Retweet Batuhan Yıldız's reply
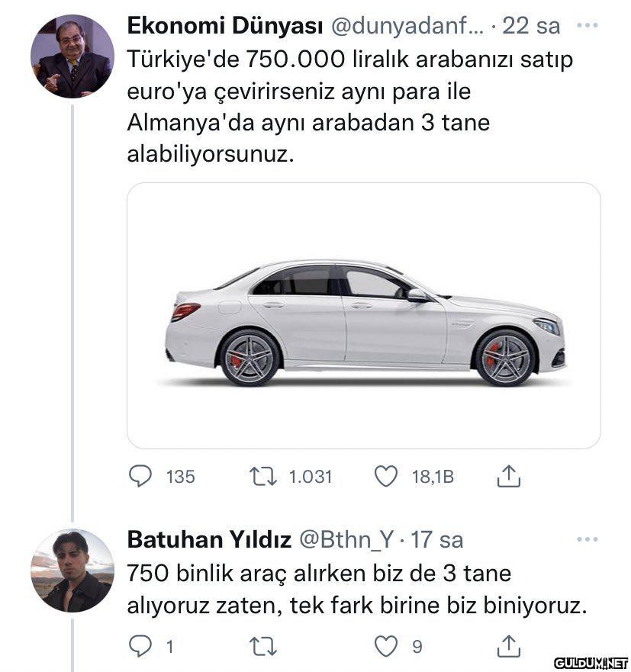This screenshot has height=672, width=631. pyautogui.click(x=262, y=646)
